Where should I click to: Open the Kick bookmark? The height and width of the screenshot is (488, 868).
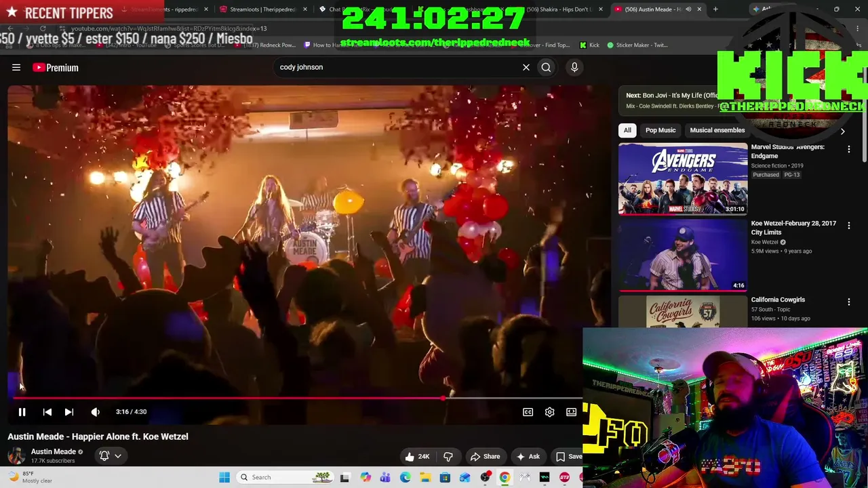[x=589, y=45]
